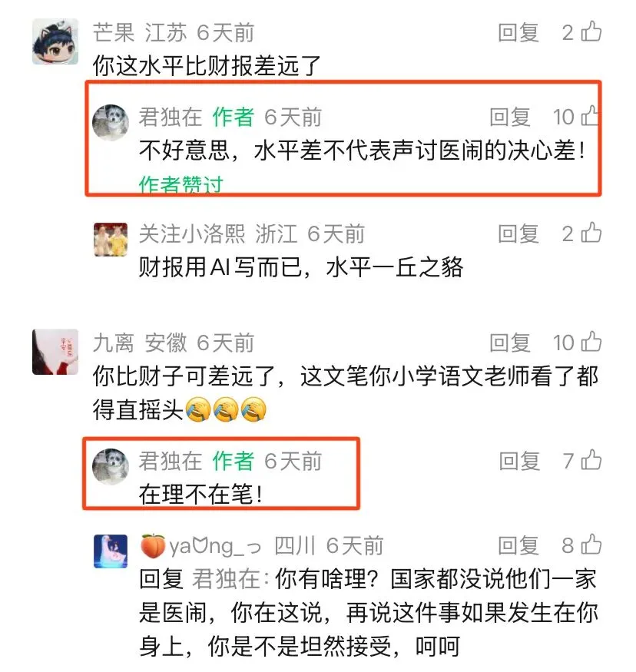Open 关注小洛熙 username link
Screen dimensions: 636x672
(191, 234)
